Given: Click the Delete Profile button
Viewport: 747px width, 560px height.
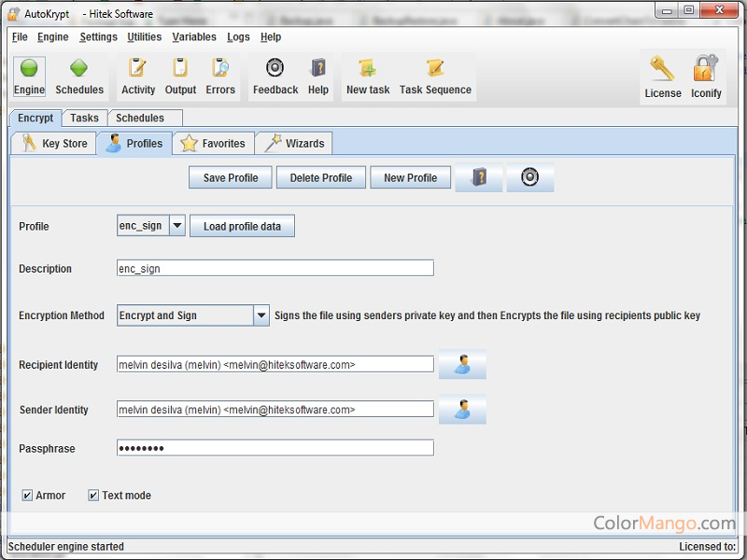Looking at the screenshot, I should [321, 177].
